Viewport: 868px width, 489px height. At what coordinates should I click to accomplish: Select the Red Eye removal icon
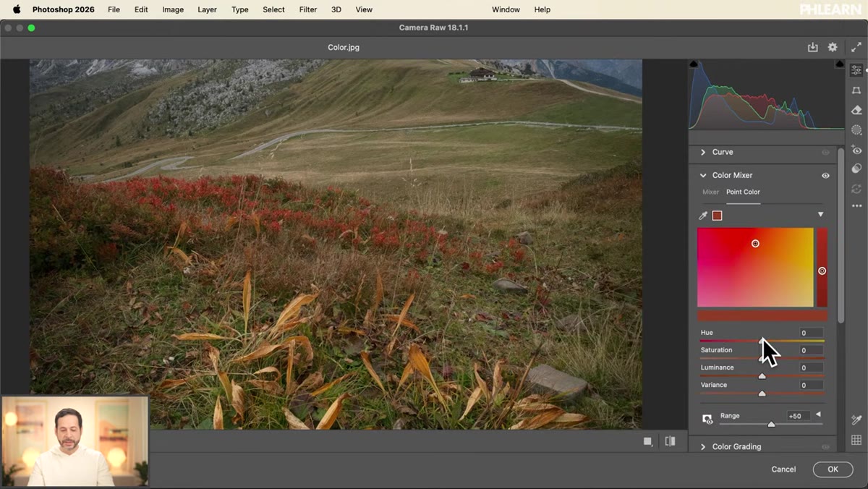856,150
